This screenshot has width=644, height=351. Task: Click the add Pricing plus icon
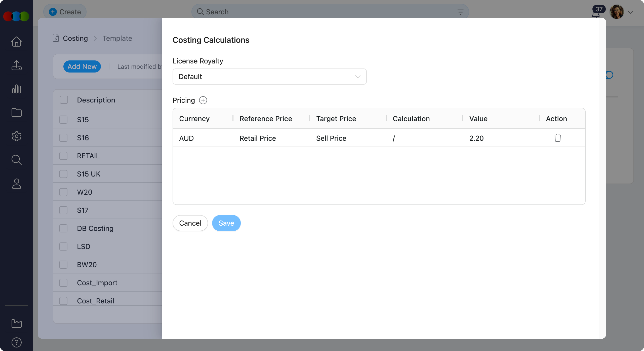[203, 100]
